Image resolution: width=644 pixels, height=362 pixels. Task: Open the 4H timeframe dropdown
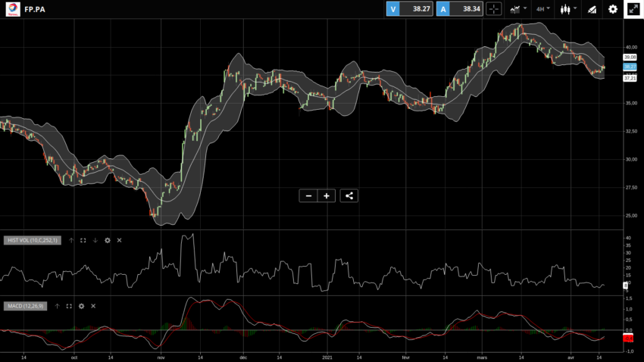coord(542,9)
